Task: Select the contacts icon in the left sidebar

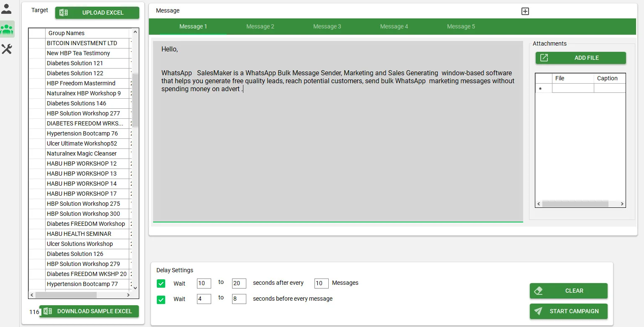Action: point(7,8)
